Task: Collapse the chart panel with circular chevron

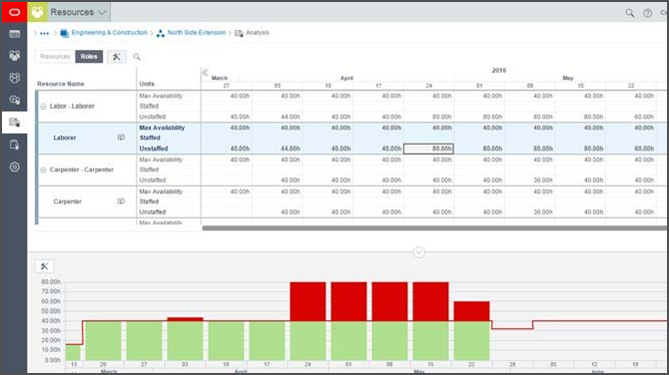Action: tap(419, 252)
